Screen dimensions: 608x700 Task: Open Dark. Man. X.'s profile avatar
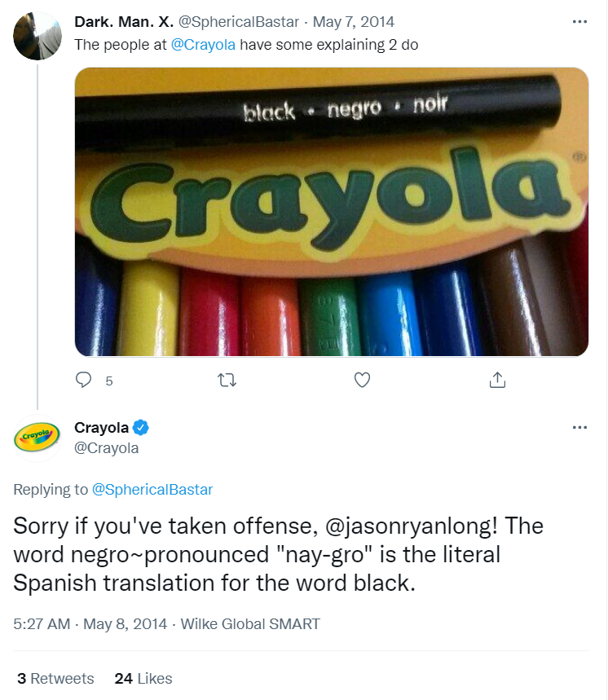[37, 35]
